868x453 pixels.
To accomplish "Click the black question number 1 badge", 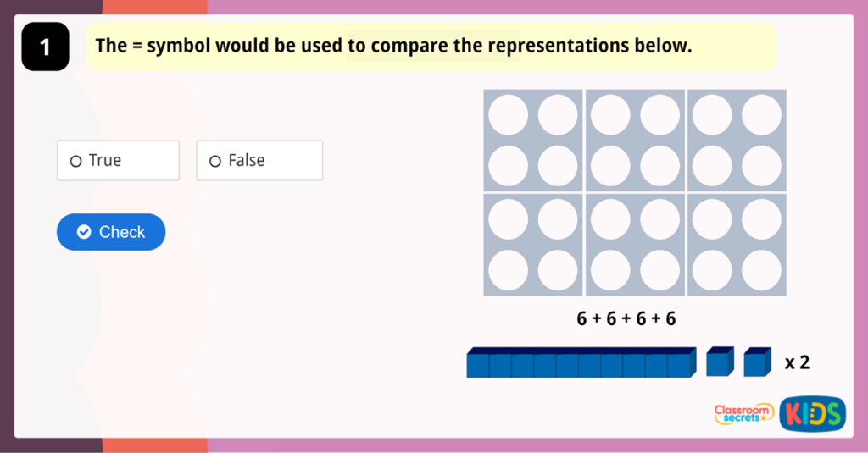I will tap(45, 47).
